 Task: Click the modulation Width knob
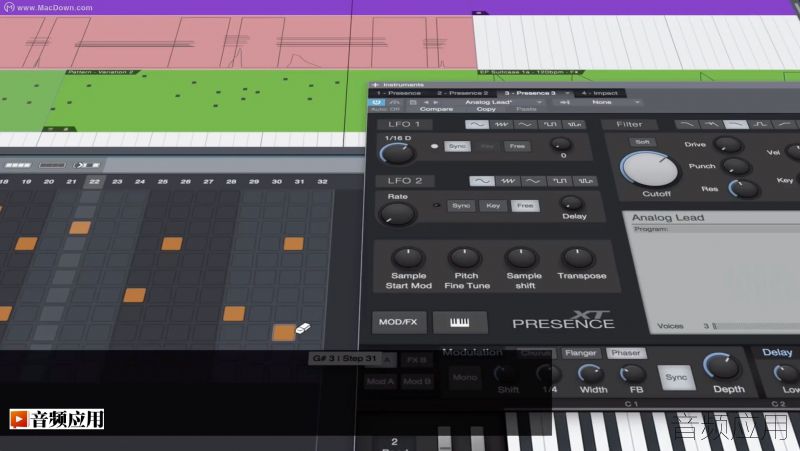coord(591,374)
